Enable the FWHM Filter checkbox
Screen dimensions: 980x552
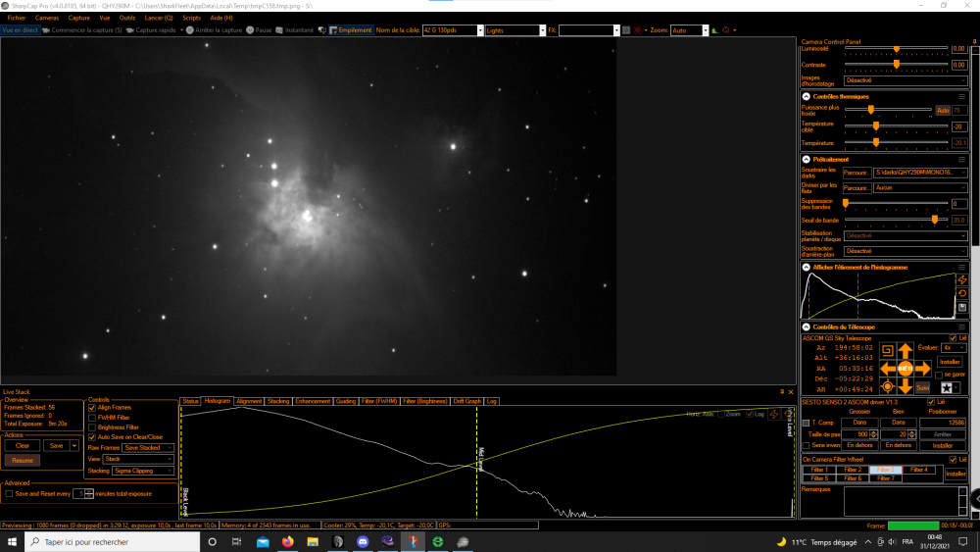(x=92, y=418)
